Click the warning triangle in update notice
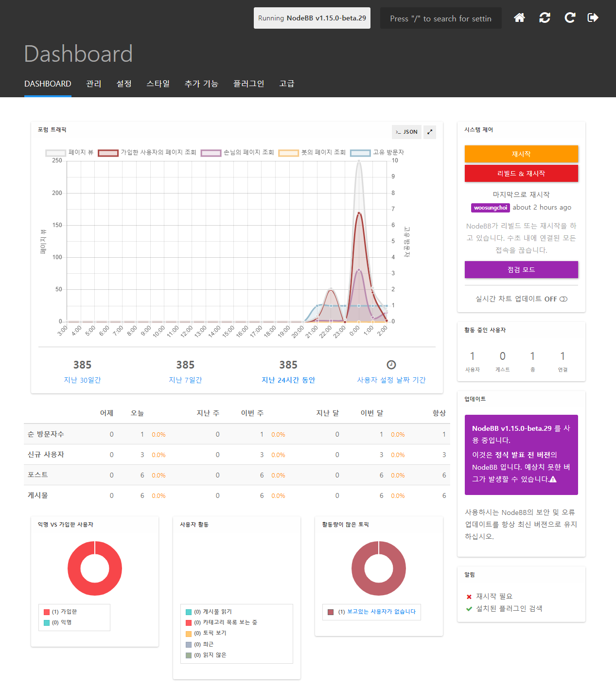The image size is (616, 689). (x=553, y=479)
